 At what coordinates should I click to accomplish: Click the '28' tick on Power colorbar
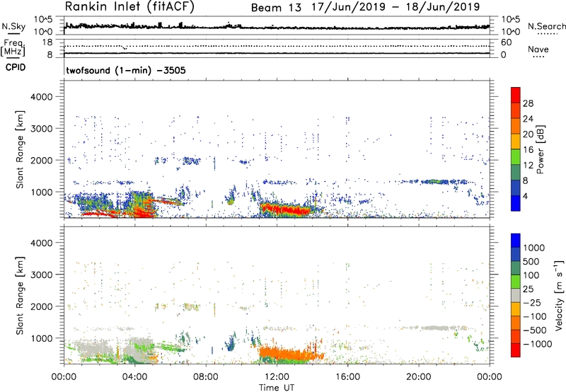click(528, 103)
